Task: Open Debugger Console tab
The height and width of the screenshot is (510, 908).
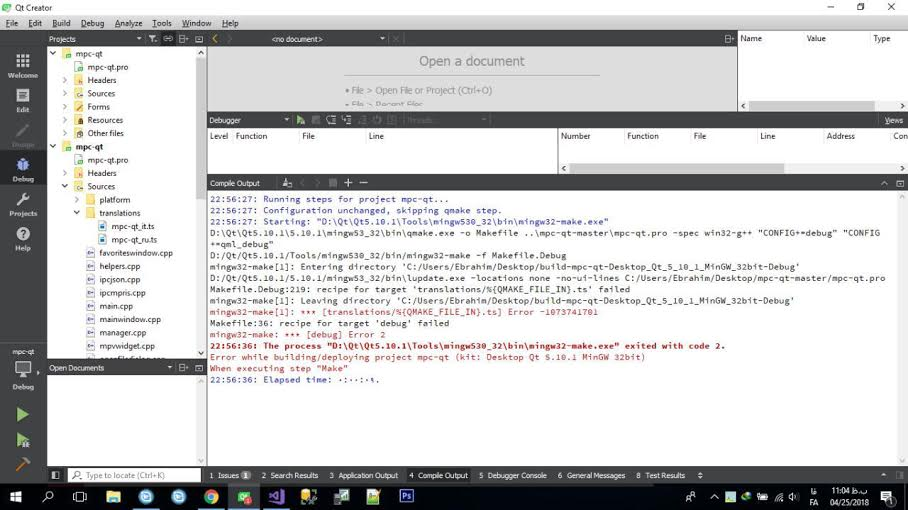Action: pos(512,475)
